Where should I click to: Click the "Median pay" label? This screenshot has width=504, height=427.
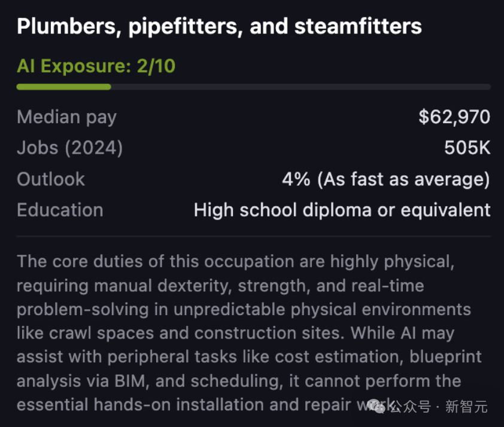click(66, 117)
